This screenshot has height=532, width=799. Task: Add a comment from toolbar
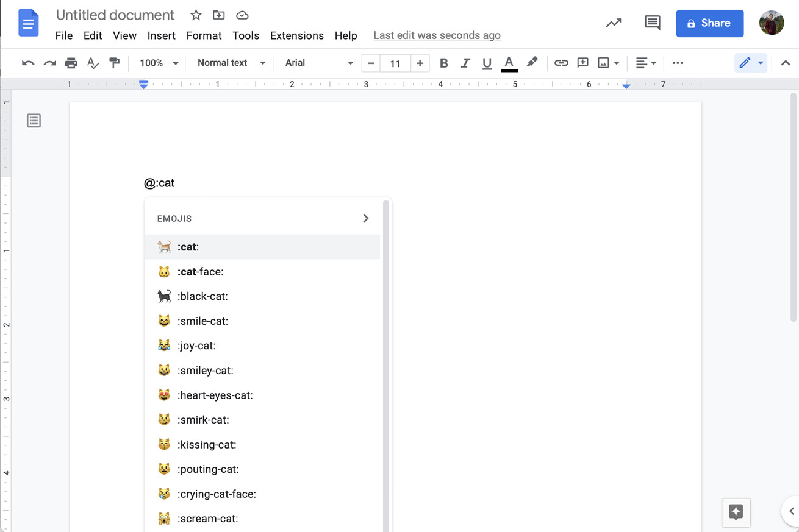pyautogui.click(x=582, y=63)
